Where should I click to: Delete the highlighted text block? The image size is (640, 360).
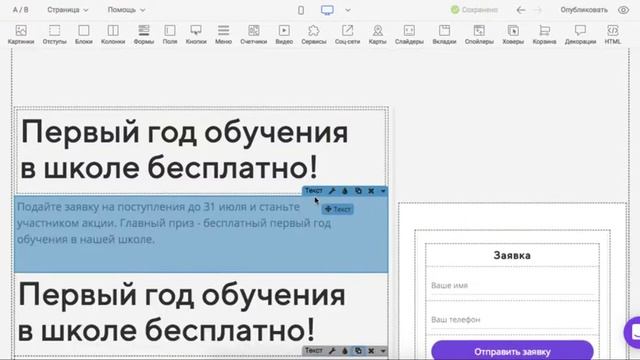[371, 191]
